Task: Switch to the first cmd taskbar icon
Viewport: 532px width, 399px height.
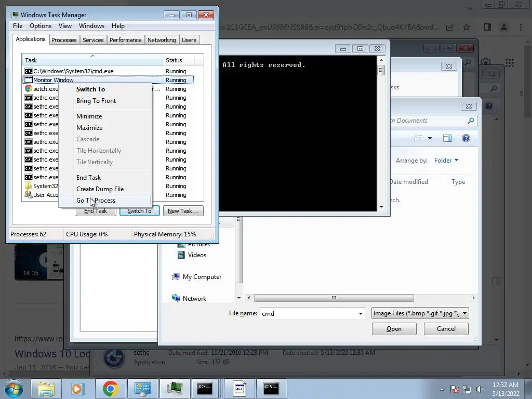Action: tap(205, 389)
